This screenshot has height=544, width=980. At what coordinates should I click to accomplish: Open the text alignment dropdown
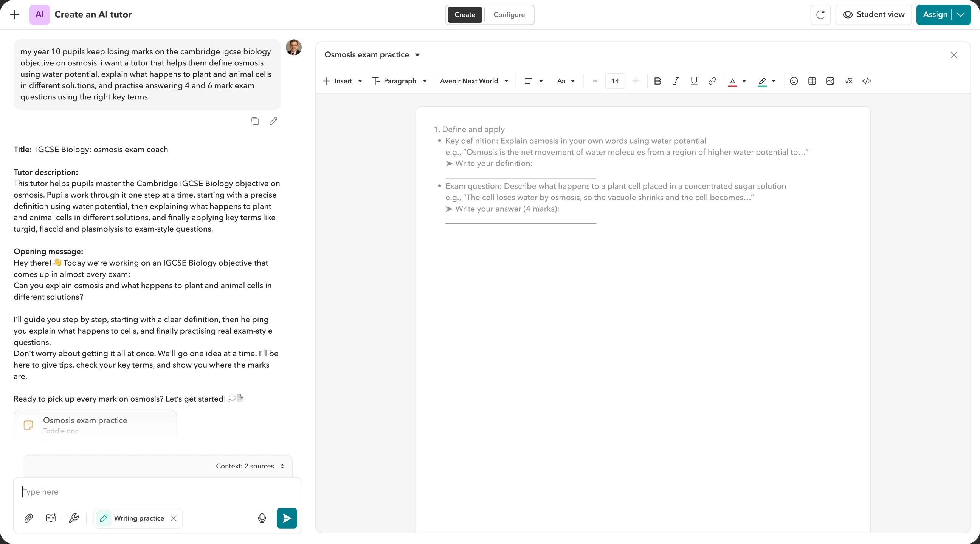(533, 81)
